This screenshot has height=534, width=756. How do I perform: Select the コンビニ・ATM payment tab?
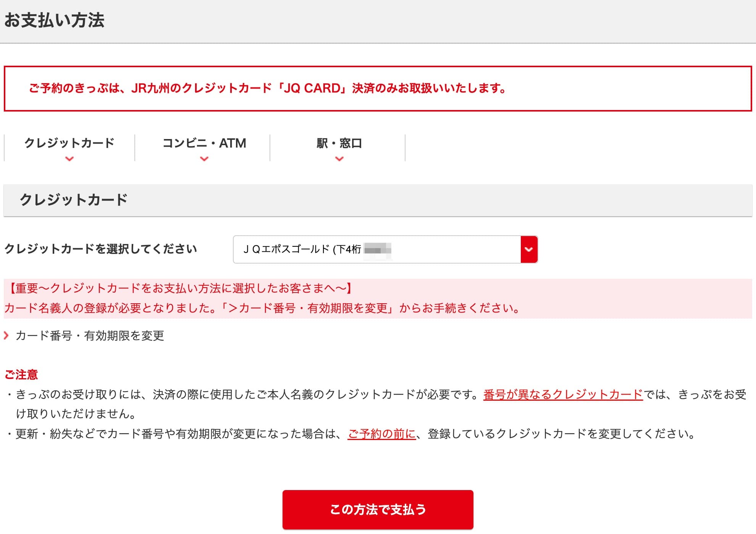coord(204,147)
